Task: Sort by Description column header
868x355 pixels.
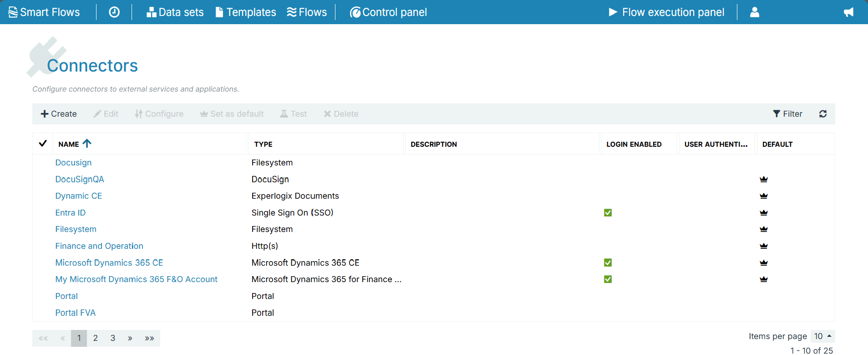Action: 434,144
